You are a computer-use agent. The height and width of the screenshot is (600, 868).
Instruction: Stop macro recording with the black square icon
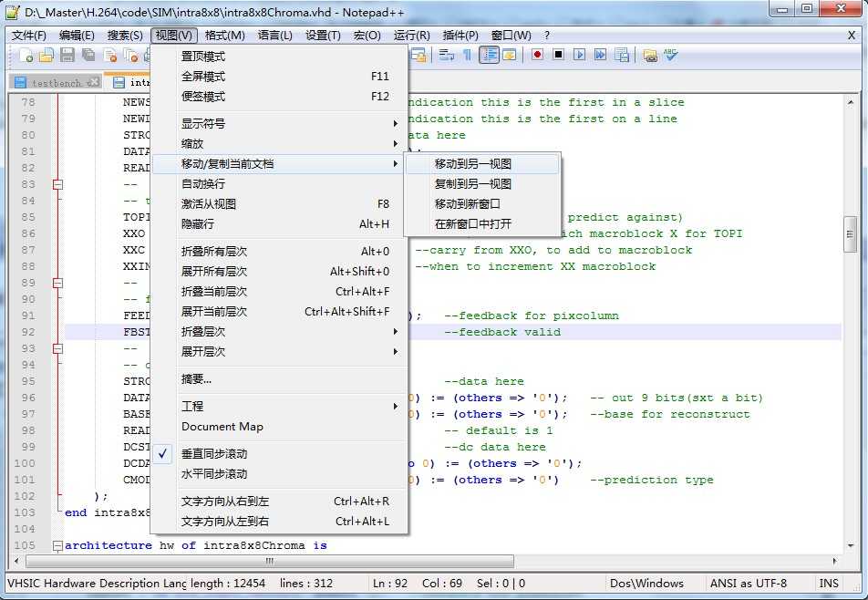coord(558,55)
